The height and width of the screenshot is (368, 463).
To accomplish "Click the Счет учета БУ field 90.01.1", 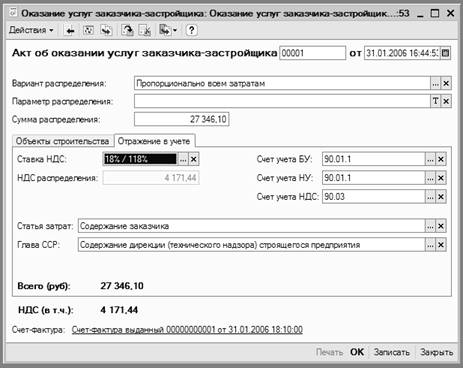I will pos(374,159).
